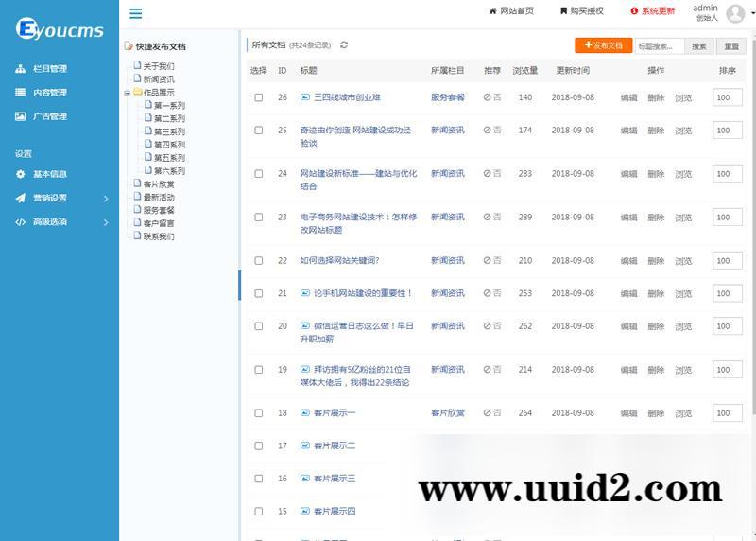Open the admin account dropdown arrow
Screen dimensions: 756x541
[x=752, y=13]
